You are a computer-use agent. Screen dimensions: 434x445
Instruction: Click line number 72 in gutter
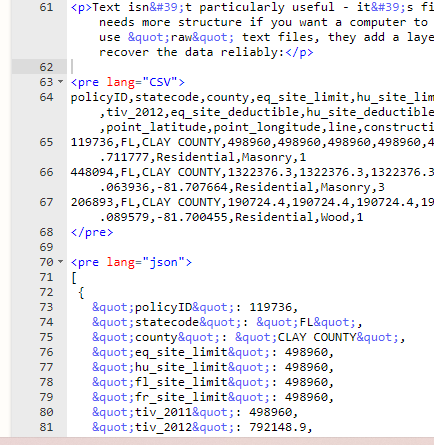pyautogui.click(x=46, y=292)
